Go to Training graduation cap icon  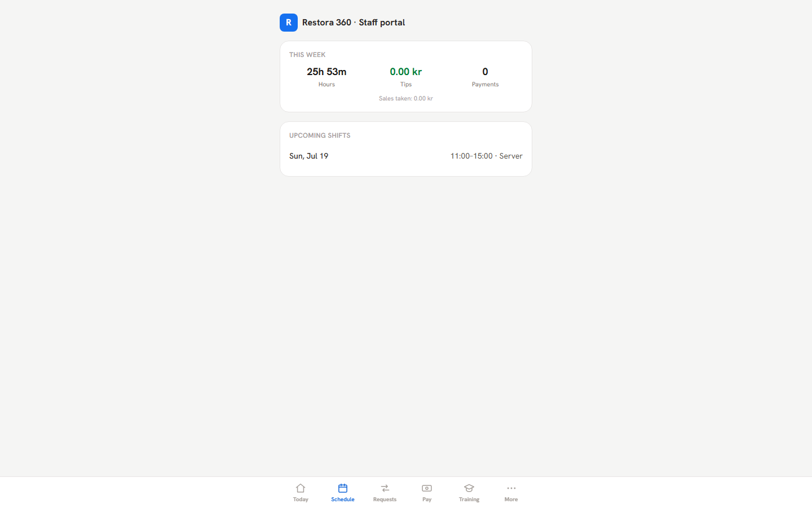469,488
